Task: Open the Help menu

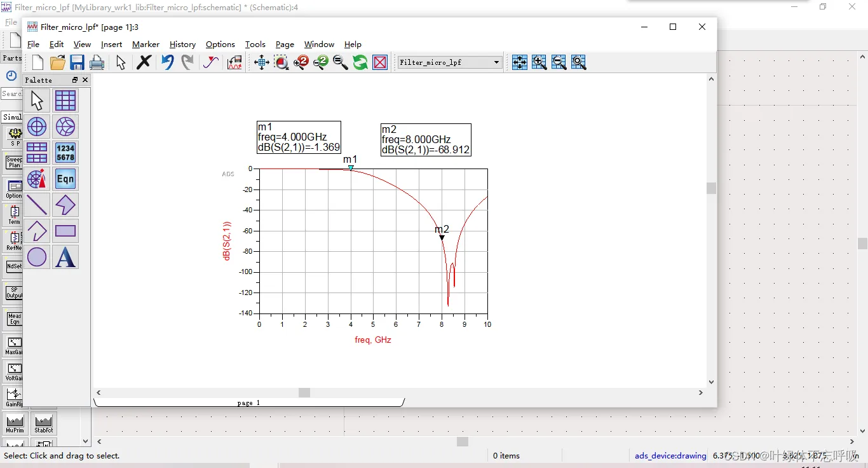Action: pos(353,45)
